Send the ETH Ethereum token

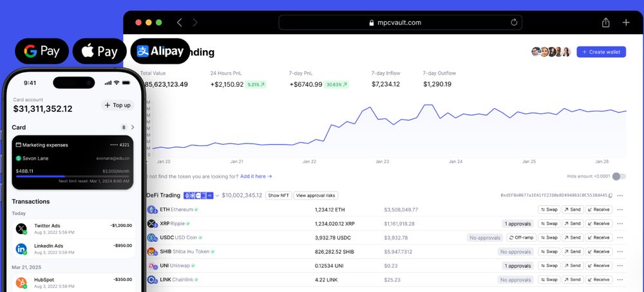click(x=573, y=210)
